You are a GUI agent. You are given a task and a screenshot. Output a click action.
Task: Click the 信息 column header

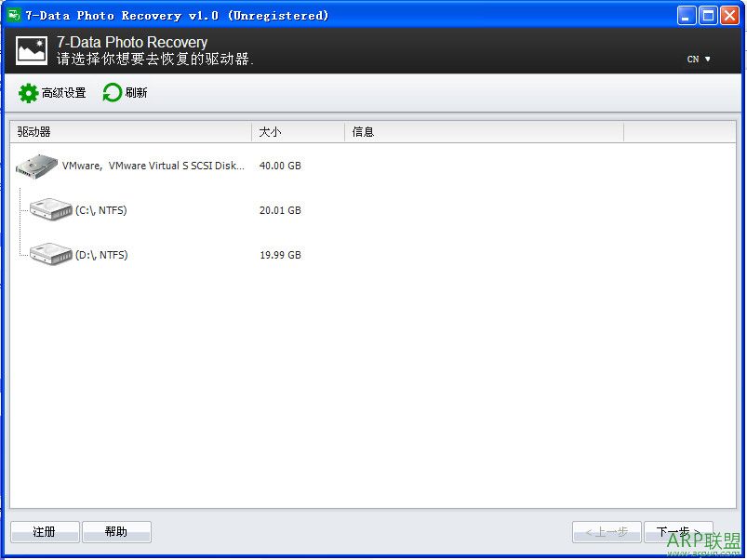(x=484, y=132)
